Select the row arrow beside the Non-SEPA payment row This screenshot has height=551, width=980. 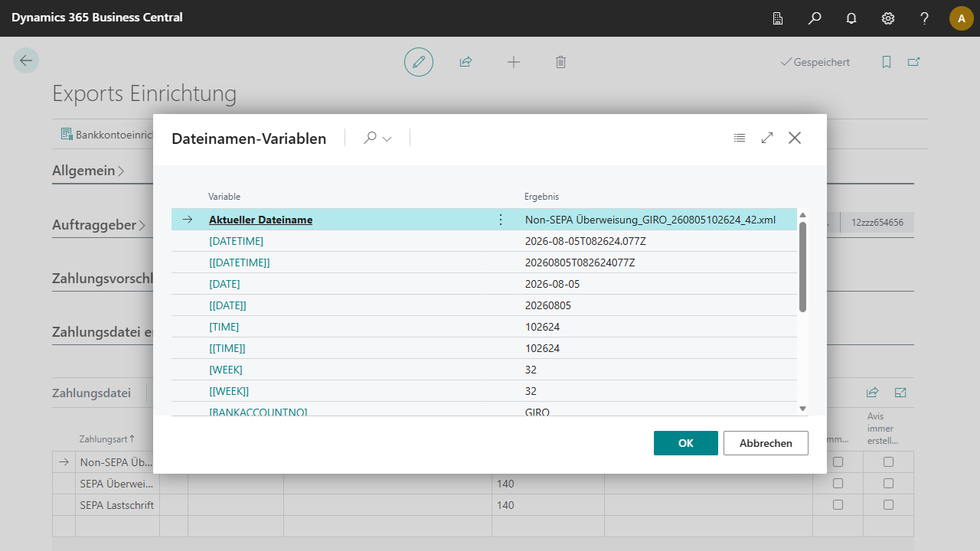[64, 461]
